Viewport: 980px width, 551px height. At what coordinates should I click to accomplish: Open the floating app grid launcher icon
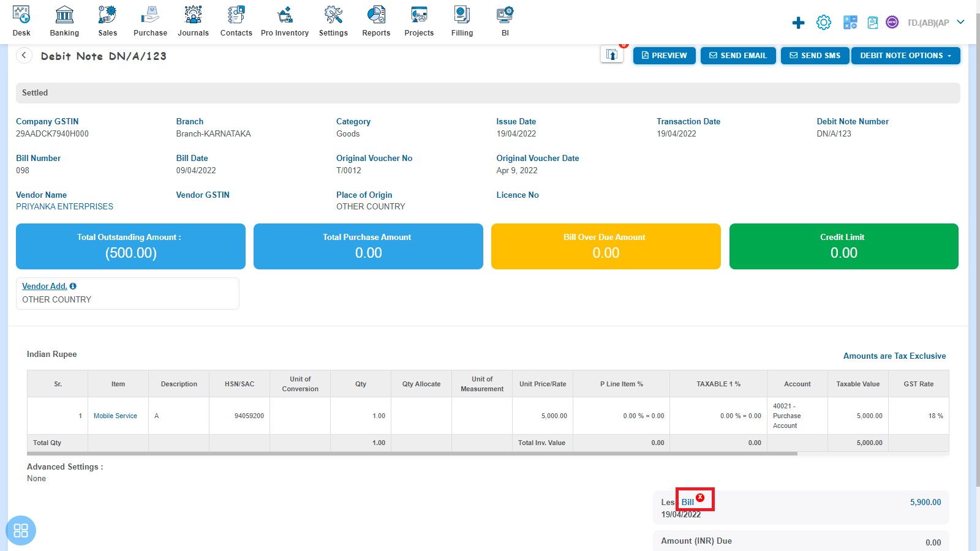pyautogui.click(x=21, y=530)
